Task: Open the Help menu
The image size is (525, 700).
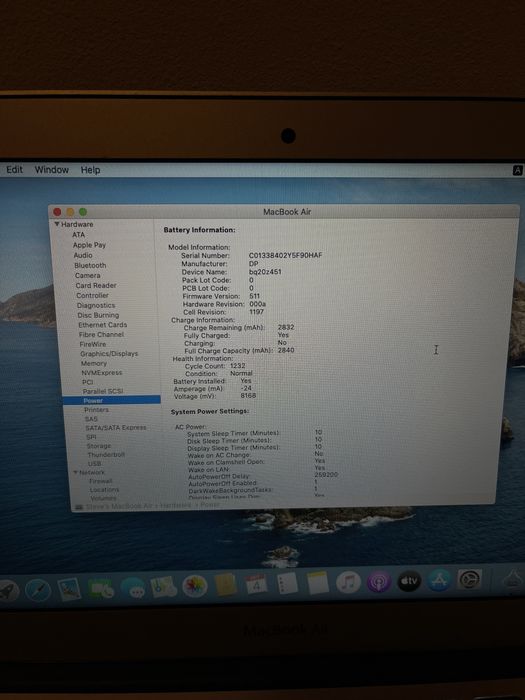Action: (90, 170)
